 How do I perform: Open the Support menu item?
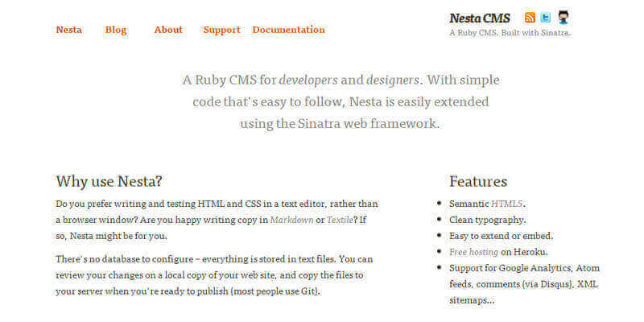pos(222,30)
